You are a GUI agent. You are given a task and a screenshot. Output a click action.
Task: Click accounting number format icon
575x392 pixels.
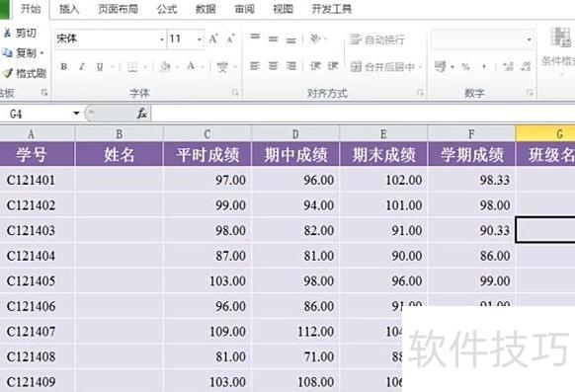click(x=440, y=67)
